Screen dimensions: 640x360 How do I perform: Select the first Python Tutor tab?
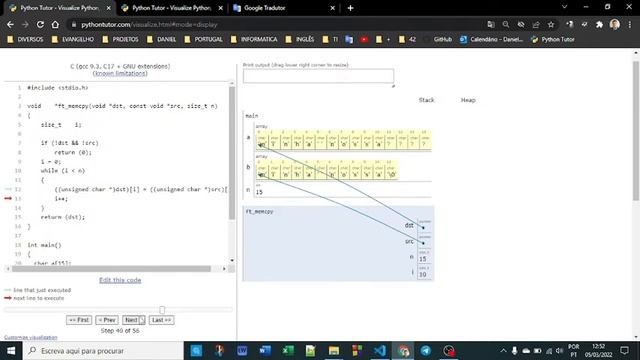pos(59,8)
